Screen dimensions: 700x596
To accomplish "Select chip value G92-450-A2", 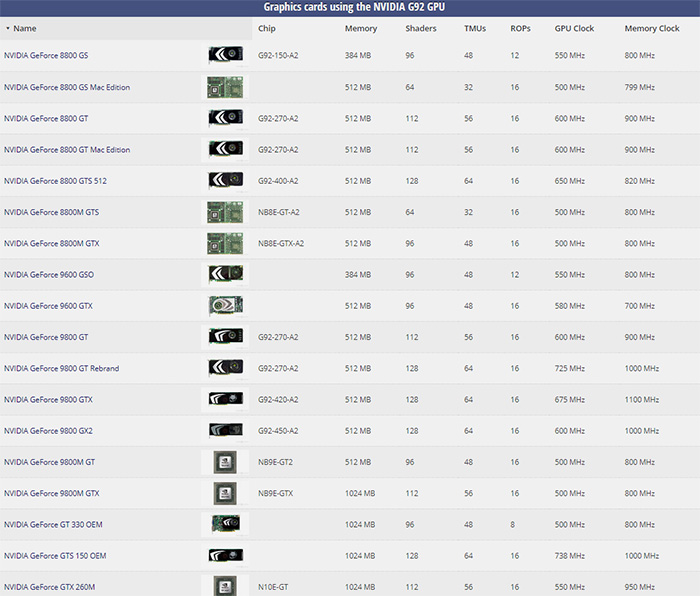I will 278,431.
